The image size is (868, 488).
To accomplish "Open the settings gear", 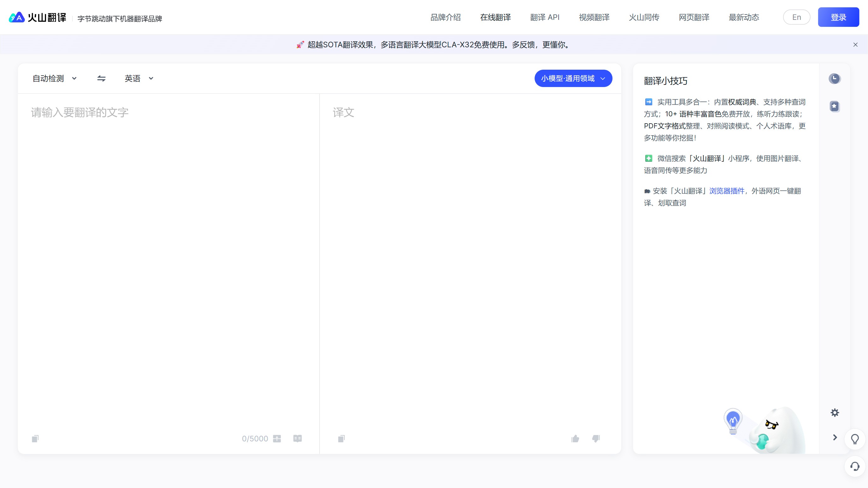I will [x=835, y=412].
